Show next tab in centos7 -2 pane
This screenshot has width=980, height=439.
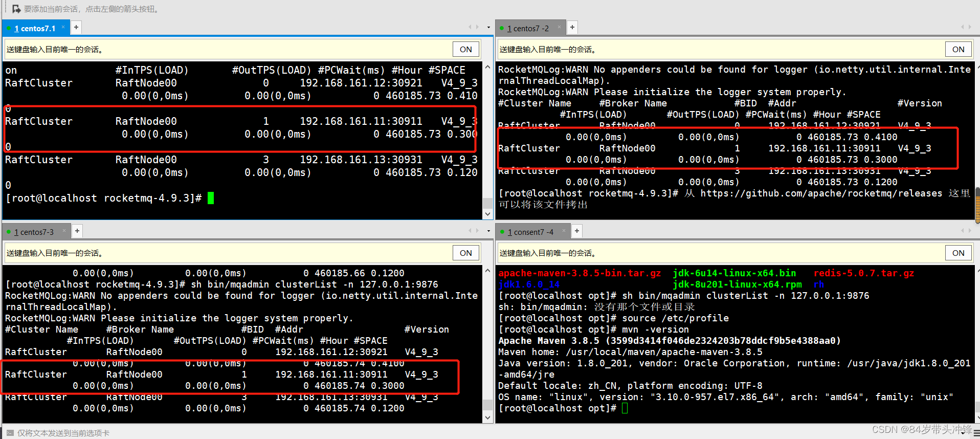click(970, 27)
